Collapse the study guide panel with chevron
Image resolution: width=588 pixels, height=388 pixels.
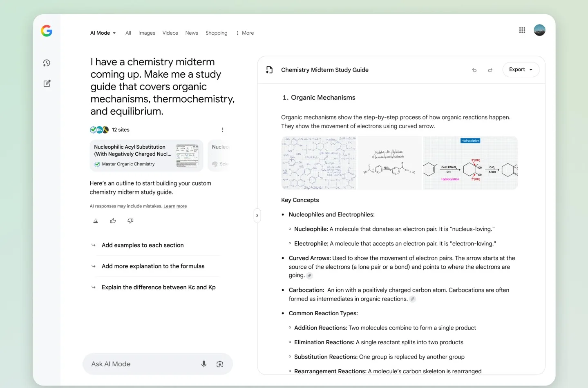pos(257,215)
